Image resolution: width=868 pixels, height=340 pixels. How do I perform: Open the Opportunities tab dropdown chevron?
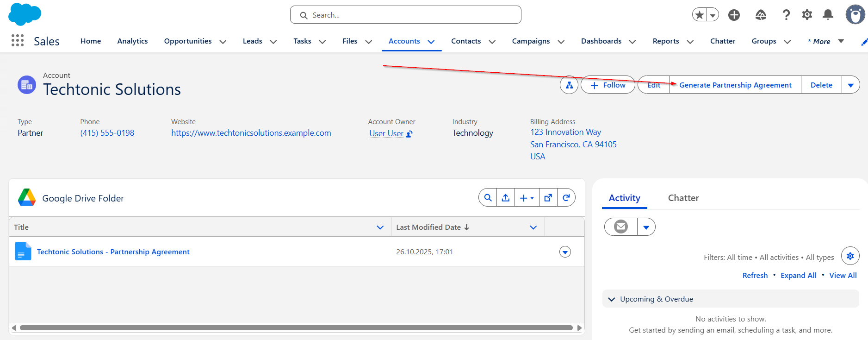click(223, 42)
